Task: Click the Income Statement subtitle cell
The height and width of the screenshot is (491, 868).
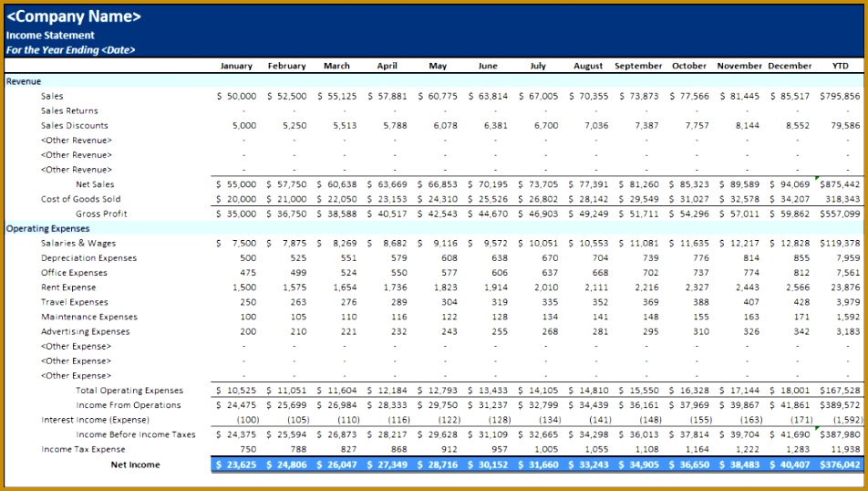Action: (x=50, y=35)
